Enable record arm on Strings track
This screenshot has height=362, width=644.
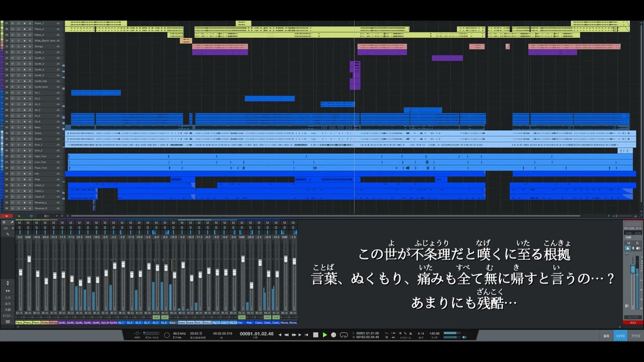(x=24, y=46)
